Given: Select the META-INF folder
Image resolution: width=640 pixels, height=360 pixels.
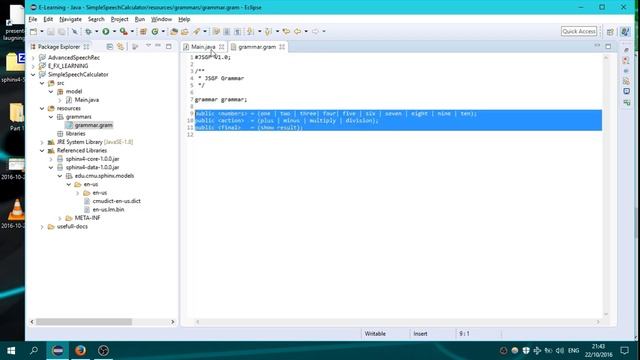Looking at the screenshot, I should (87, 218).
